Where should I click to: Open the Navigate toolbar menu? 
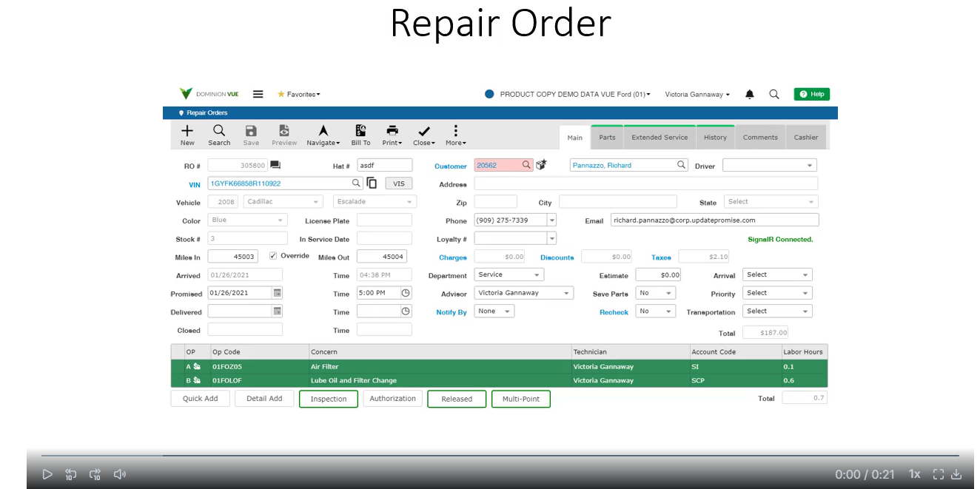(x=323, y=135)
